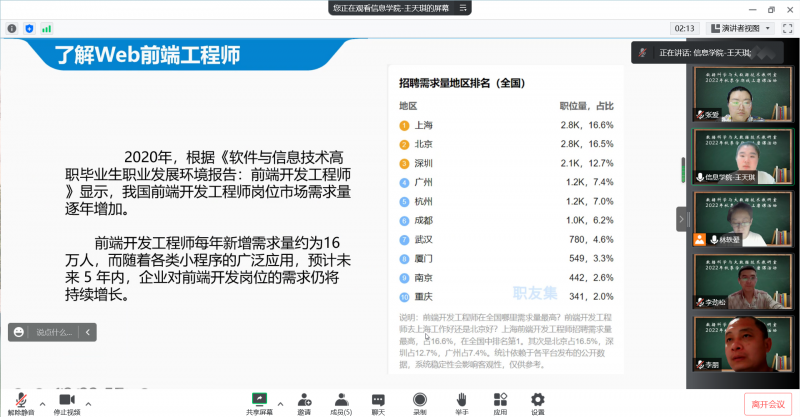Open the meeting info icon
The image size is (800, 417).
tap(11, 28)
